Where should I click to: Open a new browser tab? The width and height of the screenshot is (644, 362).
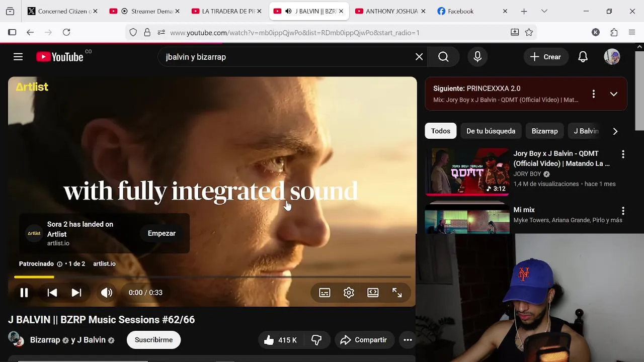point(524,11)
